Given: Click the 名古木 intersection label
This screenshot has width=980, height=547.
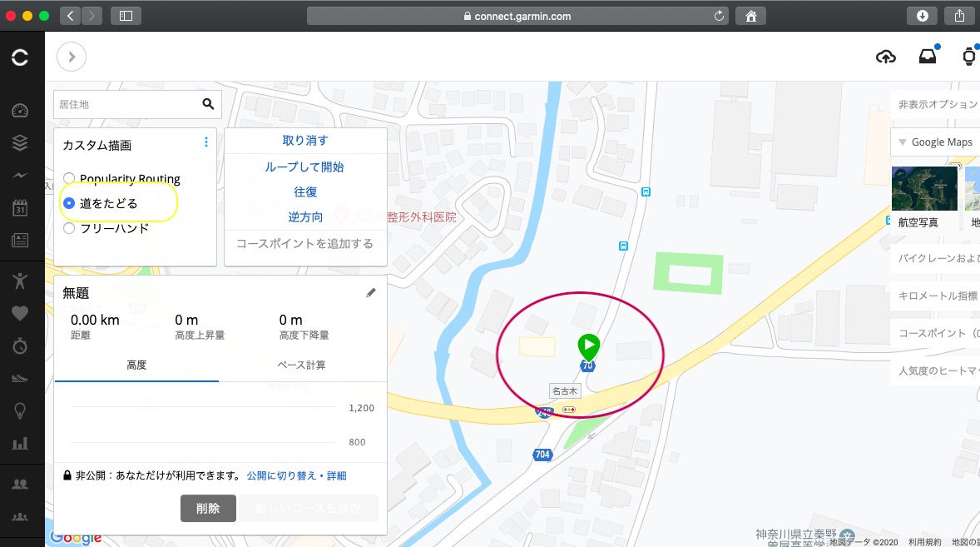Looking at the screenshot, I should click(x=565, y=391).
